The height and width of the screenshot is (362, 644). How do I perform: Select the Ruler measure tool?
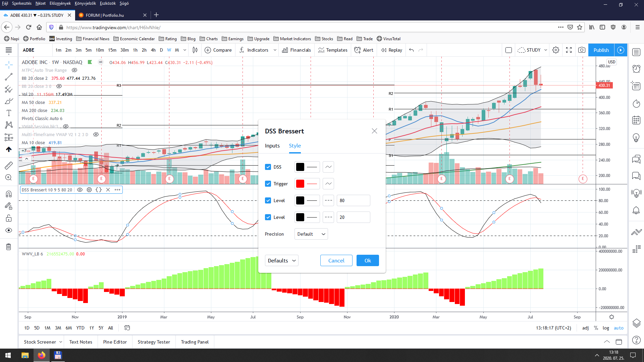coord(9,165)
